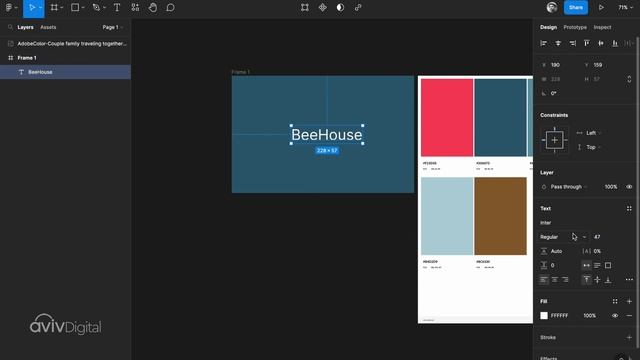Switch to the Layers tab

coord(25,27)
